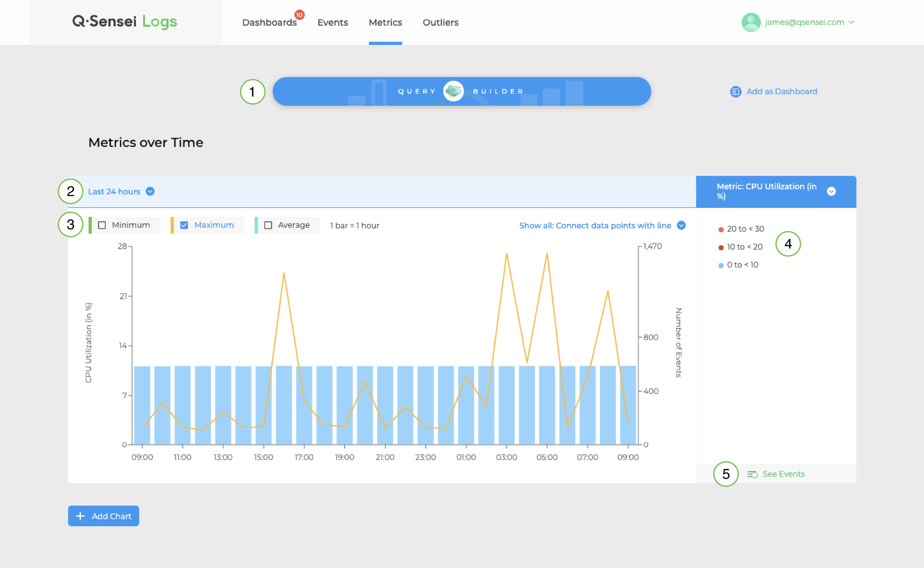924x568 pixels.
Task: Click the arrow after Connect data points with line
Action: (x=681, y=225)
